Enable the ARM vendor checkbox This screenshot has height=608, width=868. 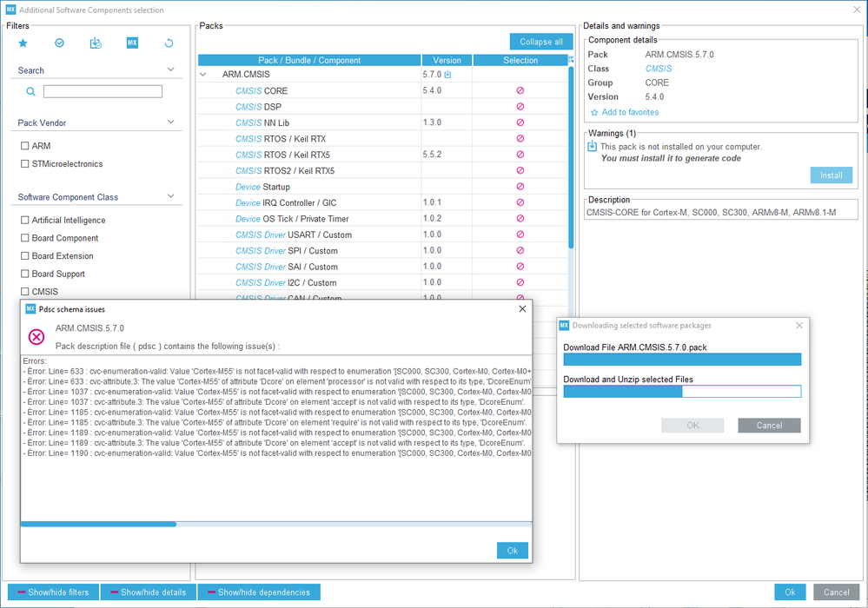(x=25, y=146)
